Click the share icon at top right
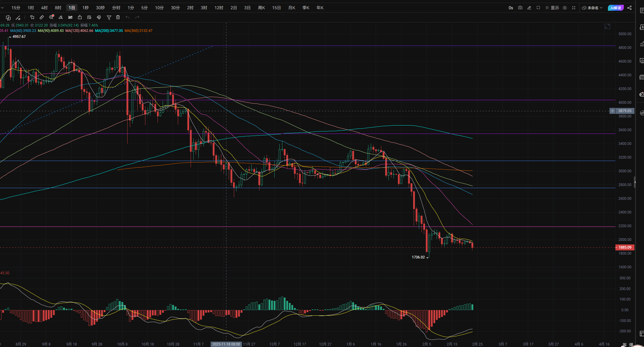 tap(629, 8)
